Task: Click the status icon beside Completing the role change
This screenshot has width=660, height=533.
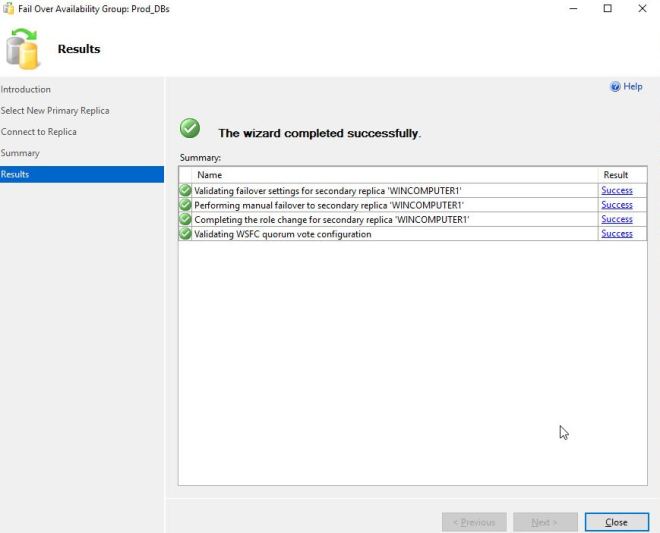Action: tap(185, 219)
